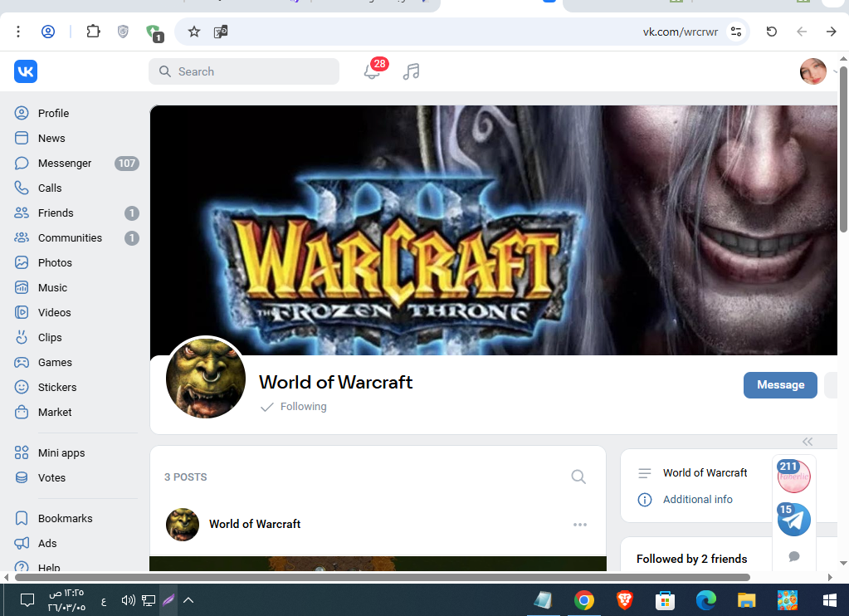Open Windows Start menu
The width and height of the screenshot is (849, 616).
(829, 600)
